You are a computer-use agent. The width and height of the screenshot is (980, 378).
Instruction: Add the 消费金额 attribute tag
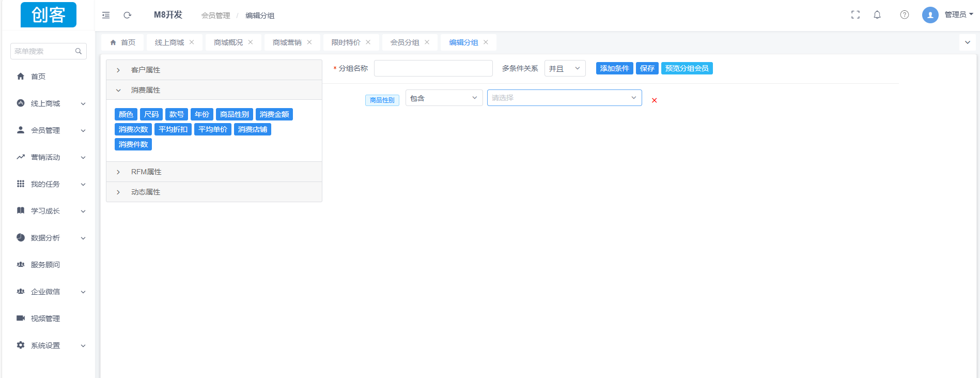tap(274, 114)
